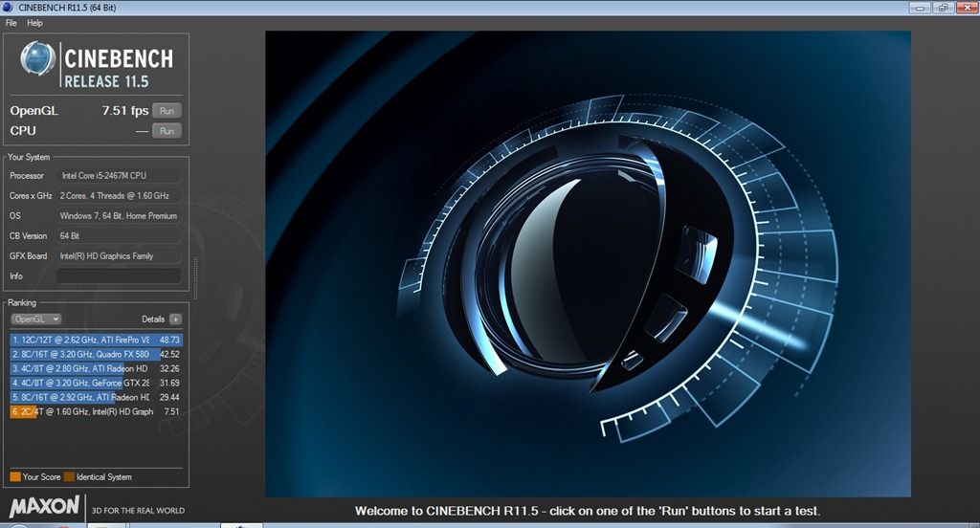The image size is (980, 528).
Task: Select ranking row 2C/4T Intel HD Graphics
Action: [x=97, y=411]
